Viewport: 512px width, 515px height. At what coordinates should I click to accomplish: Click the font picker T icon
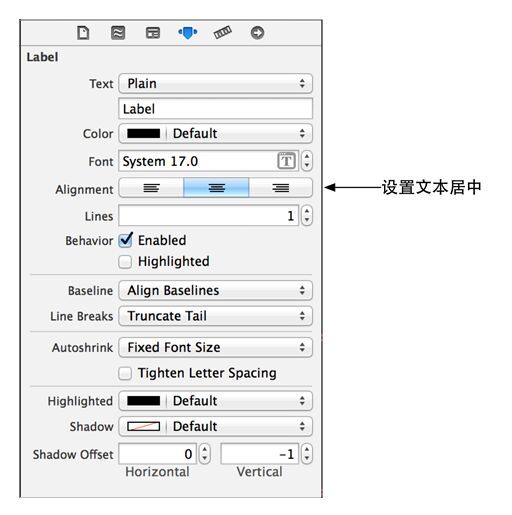[x=286, y=161]
